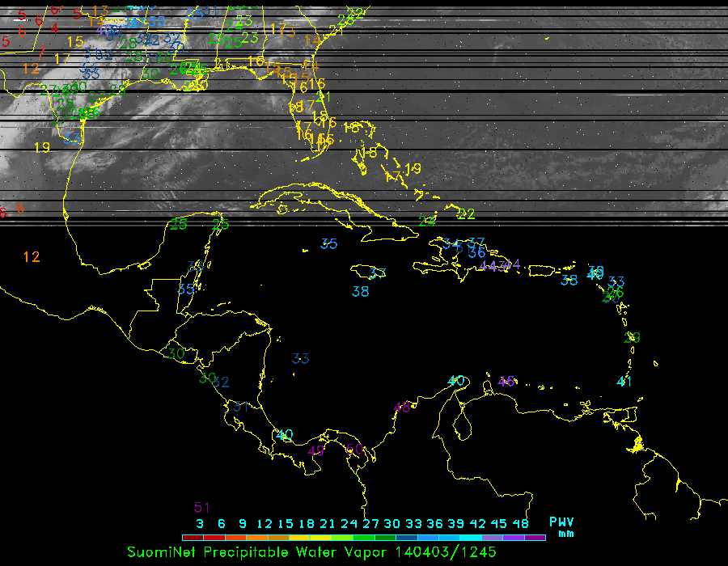Select the yellow 19 value near Texas coast
The width and height of the screenshot is (728, 566).
coord(42,147)
